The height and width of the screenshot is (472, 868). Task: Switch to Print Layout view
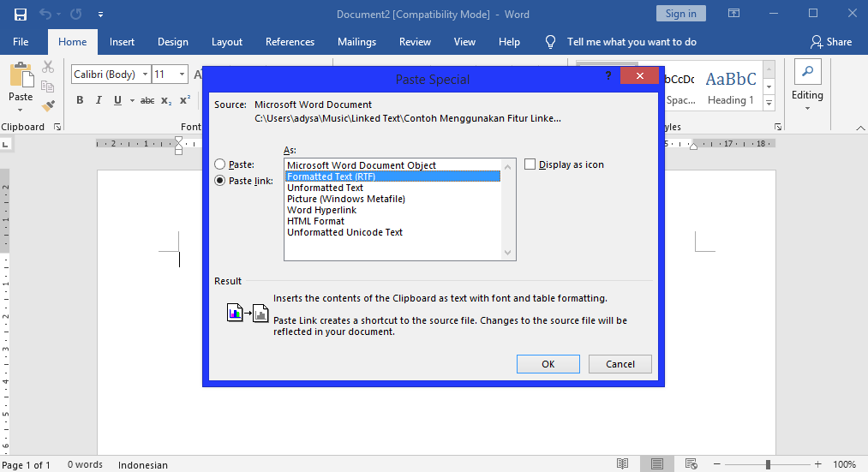[657, 463]
